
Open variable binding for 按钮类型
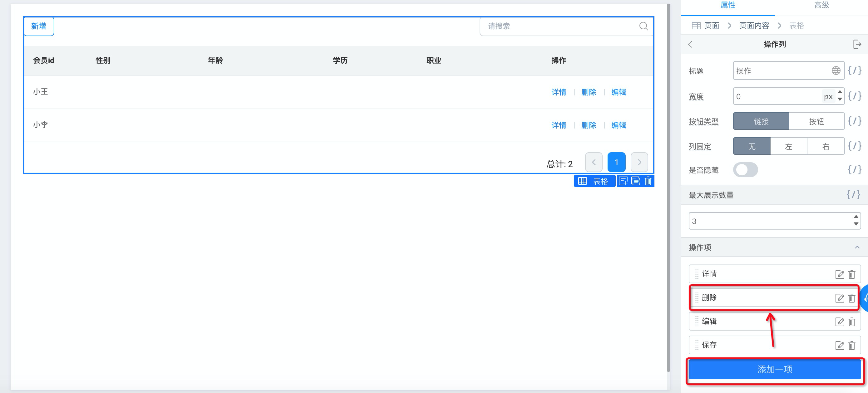point(855,121)
